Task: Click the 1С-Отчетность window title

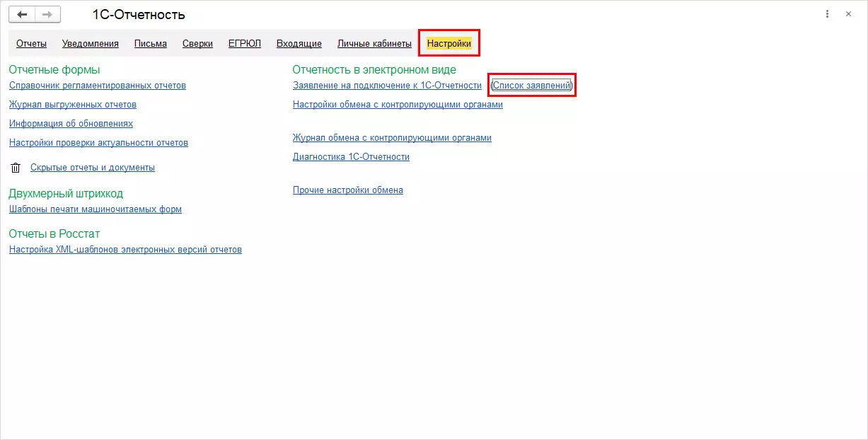Action: [139, 14]
